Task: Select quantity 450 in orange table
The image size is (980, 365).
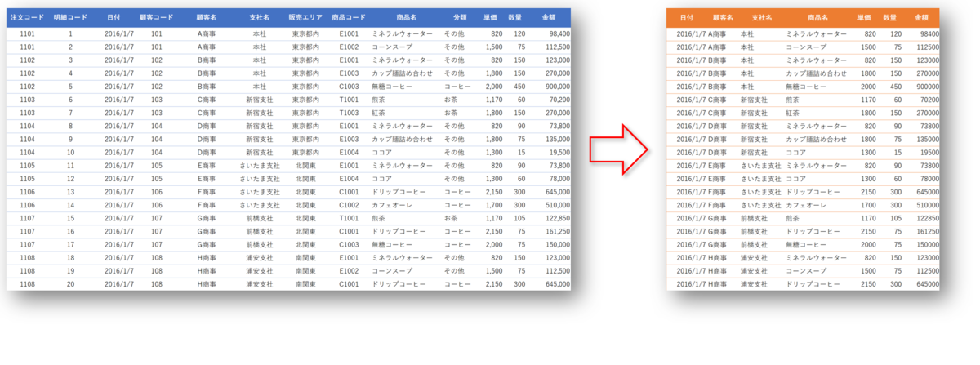Action: click(x=895, y=86)
